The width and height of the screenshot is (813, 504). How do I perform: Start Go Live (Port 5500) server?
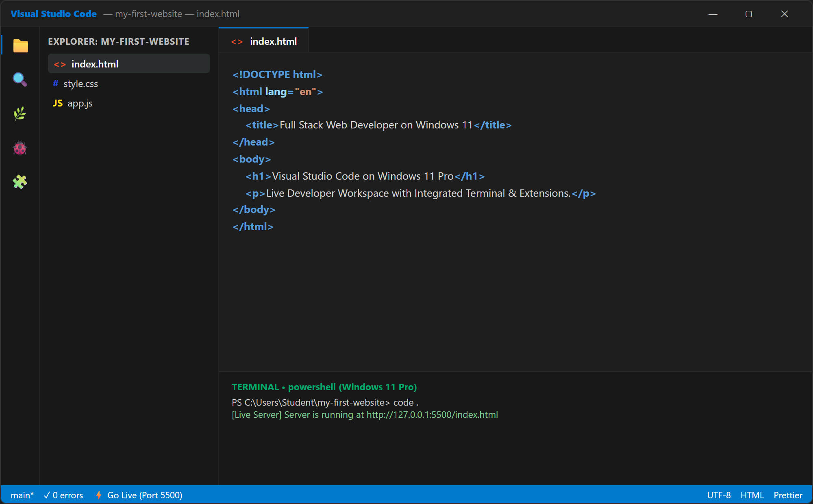[139, 495]
